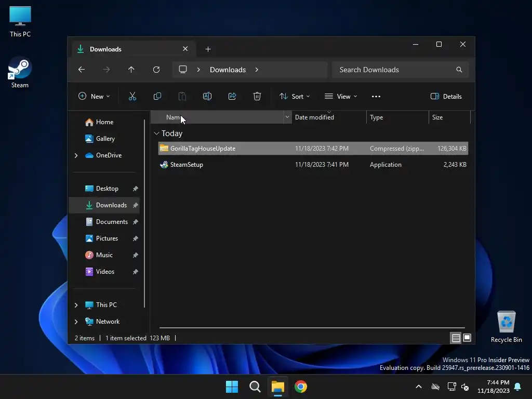Open the View dropdown menu
The width and height of the screenshot is (532, 399).
pyautogui.click(x=341, y=96)
